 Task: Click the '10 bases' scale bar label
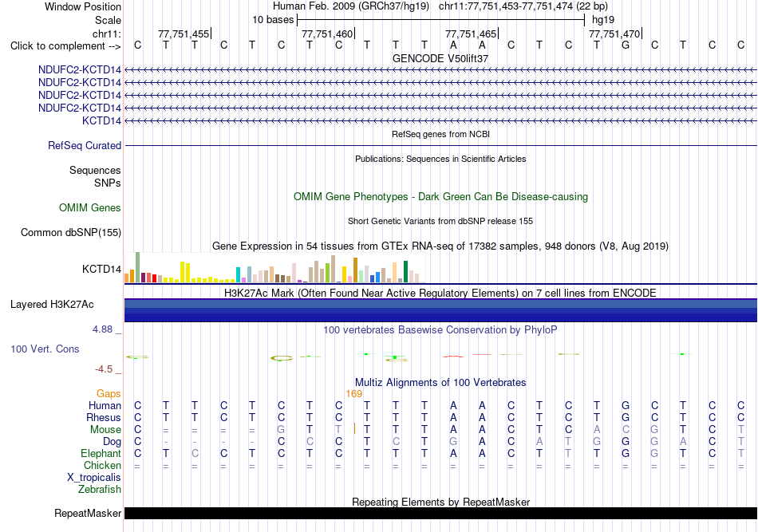(273, 20)
